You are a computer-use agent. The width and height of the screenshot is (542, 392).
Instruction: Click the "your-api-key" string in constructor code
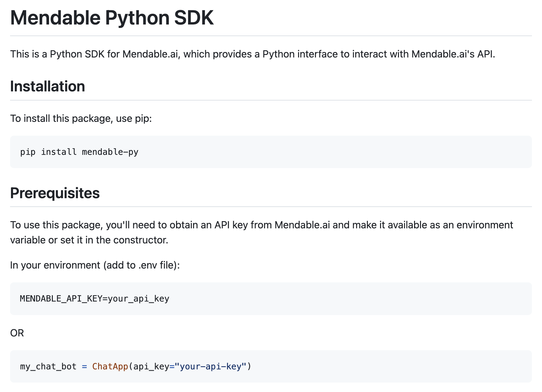point(210,367)
